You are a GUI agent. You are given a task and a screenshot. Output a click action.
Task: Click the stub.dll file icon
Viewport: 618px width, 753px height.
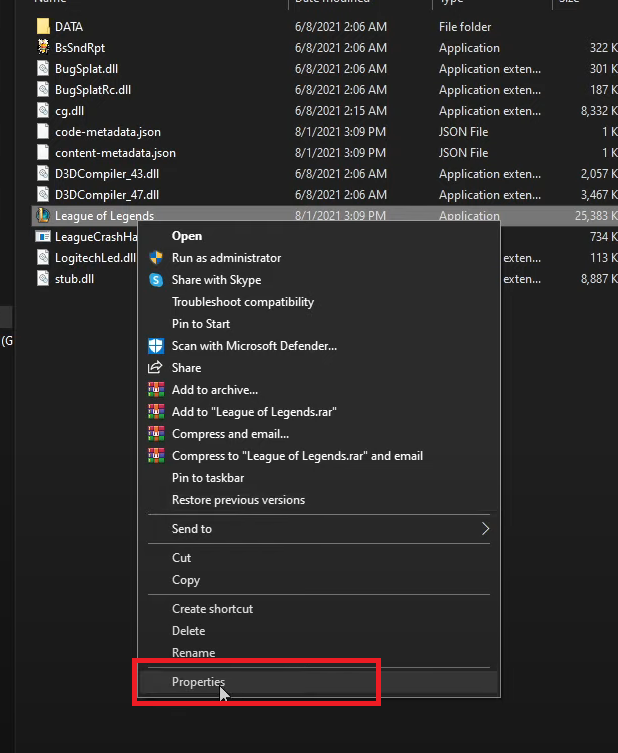click(43, 279)
